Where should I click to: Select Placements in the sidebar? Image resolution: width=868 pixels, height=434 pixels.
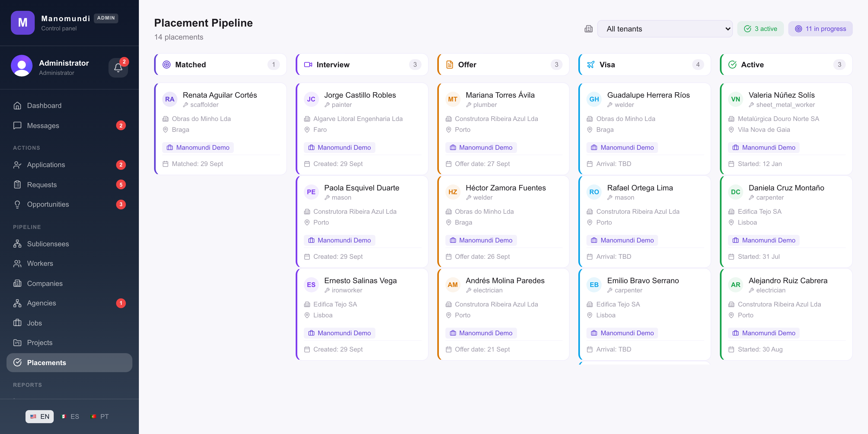[69, 363]
